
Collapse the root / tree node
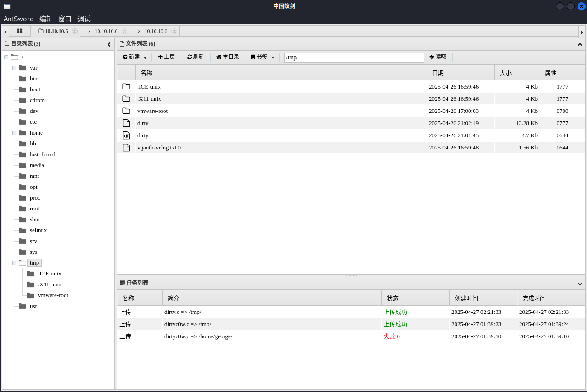pyautogui.click(x=6, y=57)
